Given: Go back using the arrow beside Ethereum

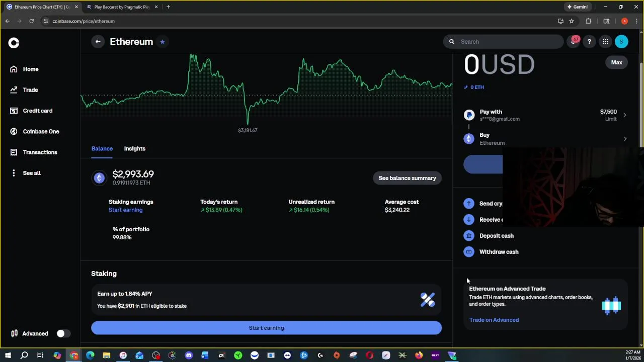Looking at the screenshot, I should 98,42.
